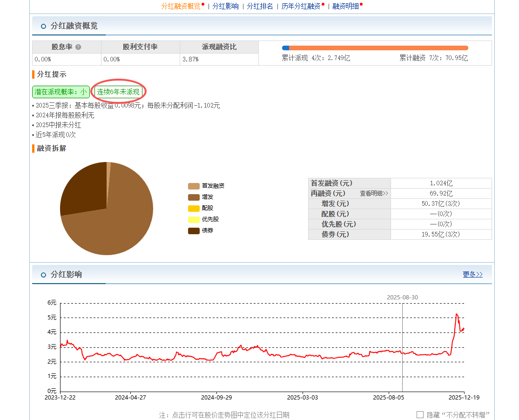This screenshot has width=519, height=420.
Task: Click the 再融资 value 69.92亿
Action: tap(441, 193)
